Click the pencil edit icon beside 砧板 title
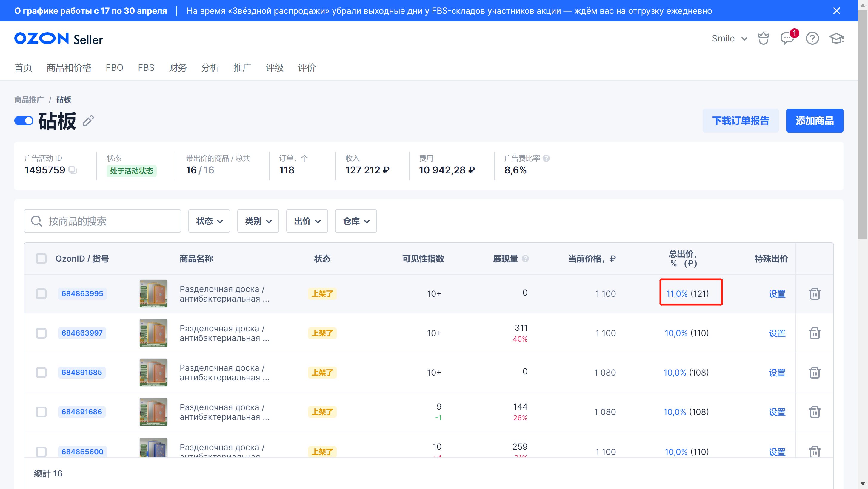 [88, 121]
